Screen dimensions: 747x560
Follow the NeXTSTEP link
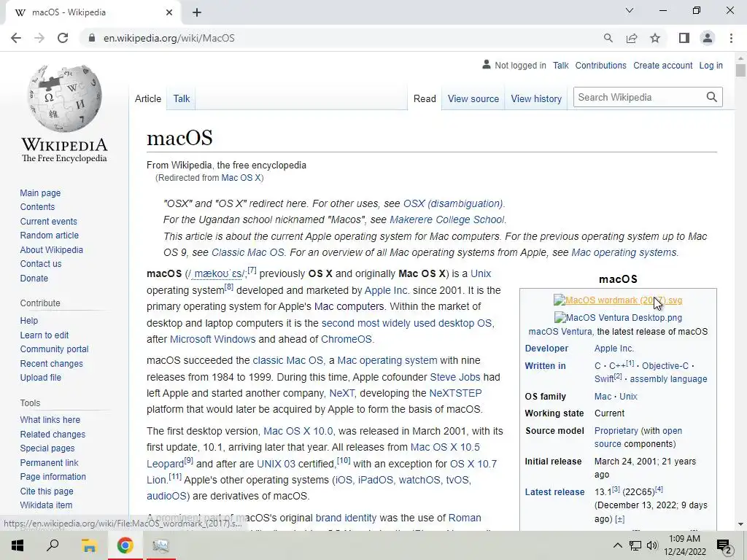(455, 393)
